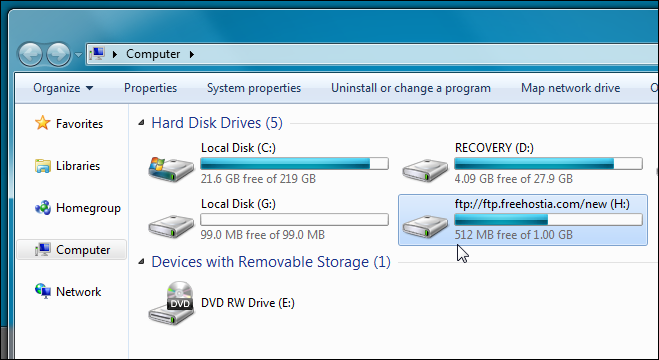Launch Map network drive
This screenshot has width=659, height=360.
coord(571,88)
